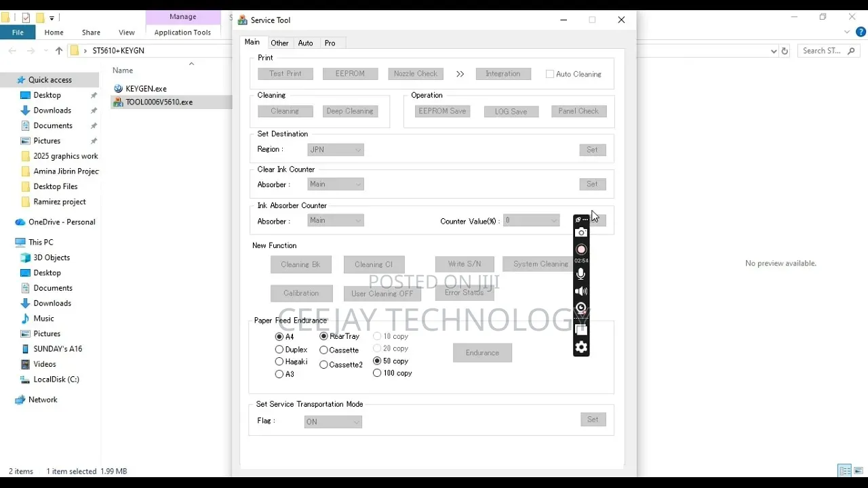Click the Service Tool title bar icon

(x=242, y=20)
